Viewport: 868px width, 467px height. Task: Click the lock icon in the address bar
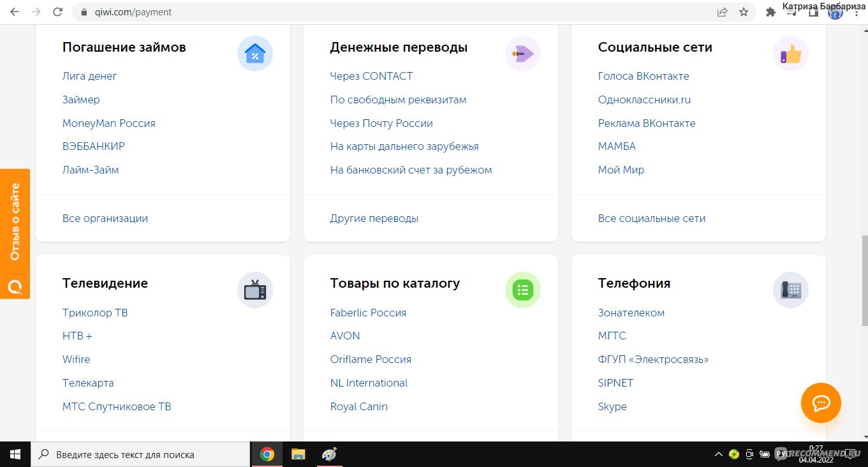84,12
